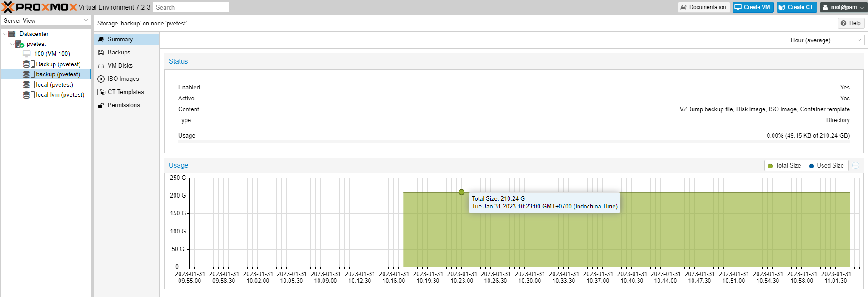Screen dimensions: 868x297
Task: Open the Permissions section
Action: point(123,105)
